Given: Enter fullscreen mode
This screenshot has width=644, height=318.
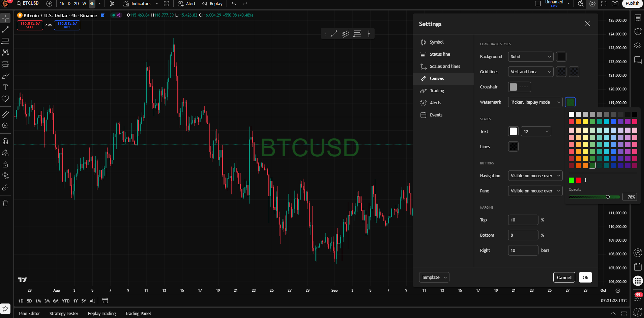Looking at the screenshot, I should point(604,4).
